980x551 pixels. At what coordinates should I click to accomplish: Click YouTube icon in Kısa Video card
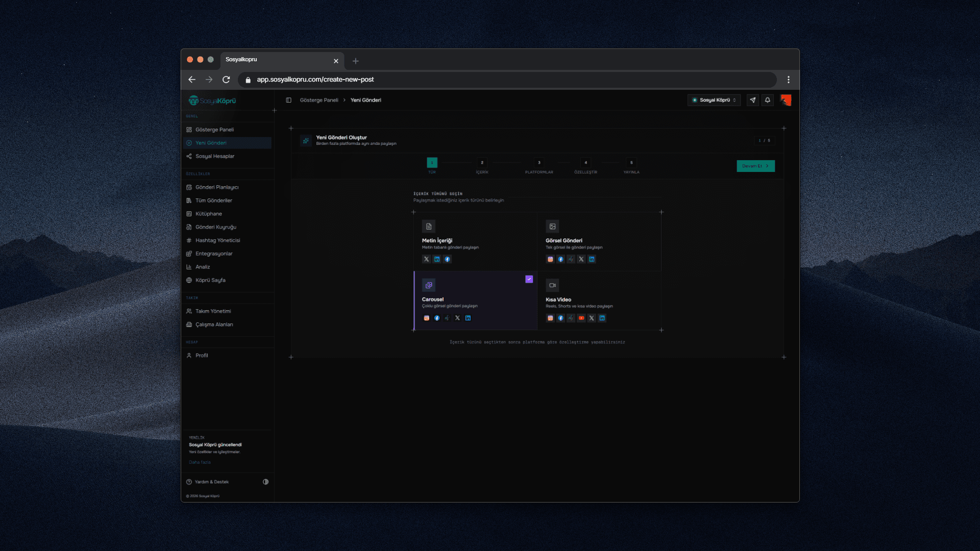tap(581, 318)
